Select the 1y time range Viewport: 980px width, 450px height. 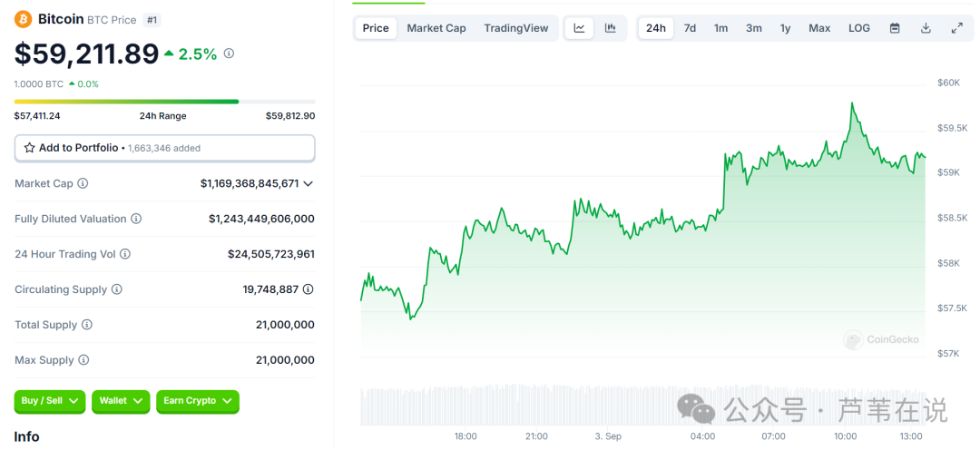(x=786, y=28)
